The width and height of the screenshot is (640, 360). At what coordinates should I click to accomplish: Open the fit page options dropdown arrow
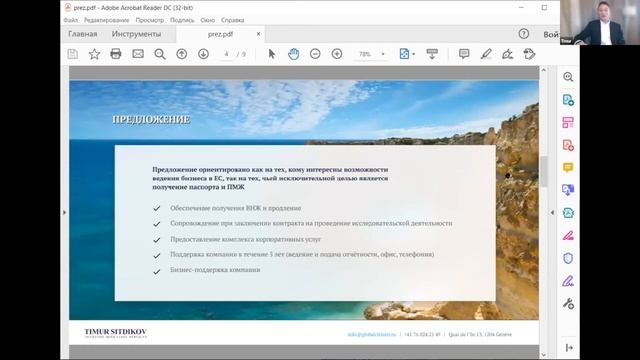click(x=413, y=54)
